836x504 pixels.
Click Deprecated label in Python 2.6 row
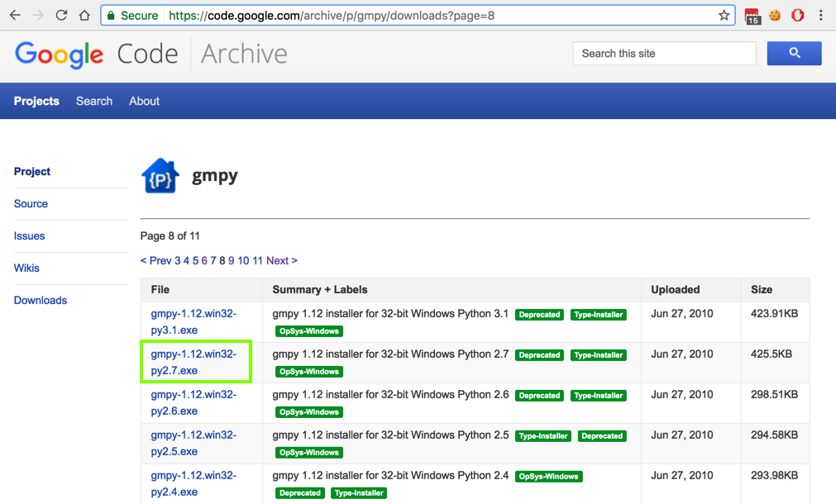(540, 396)
